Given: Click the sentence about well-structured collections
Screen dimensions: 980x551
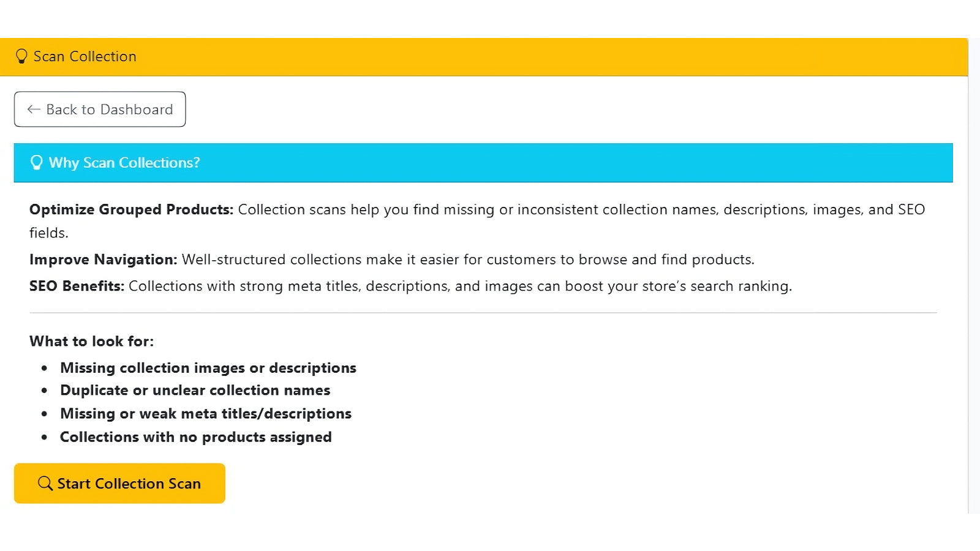Looking at the screenshot, I should coord(467,260).
